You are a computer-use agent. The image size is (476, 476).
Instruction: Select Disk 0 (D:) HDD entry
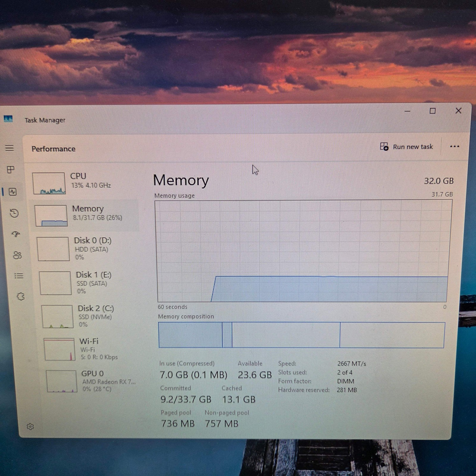click(88, 249)
